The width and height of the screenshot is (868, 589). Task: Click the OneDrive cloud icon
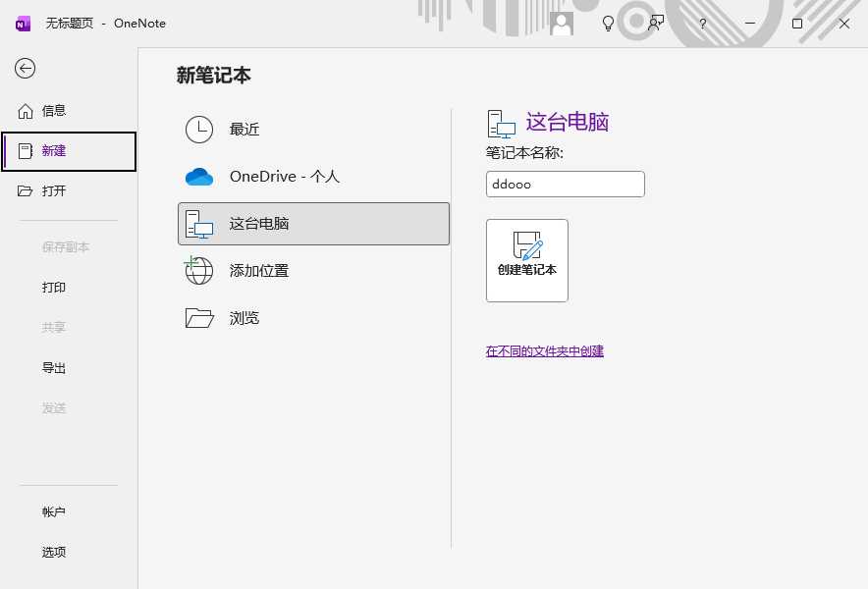point(199,177)
